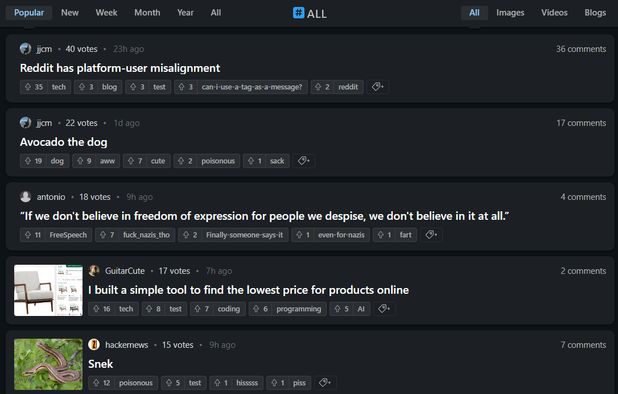Image resolution: width=618 pixels, height=394 pixels.
Task: Select the All content type filter
Action: [x=475, y=13]
